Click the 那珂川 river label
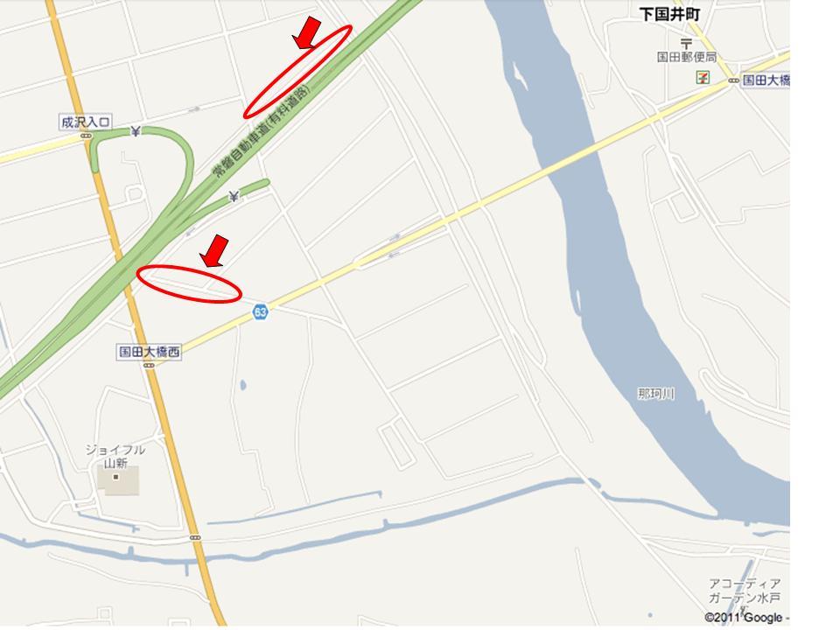 pyautogui.click(x=655, y=395)
